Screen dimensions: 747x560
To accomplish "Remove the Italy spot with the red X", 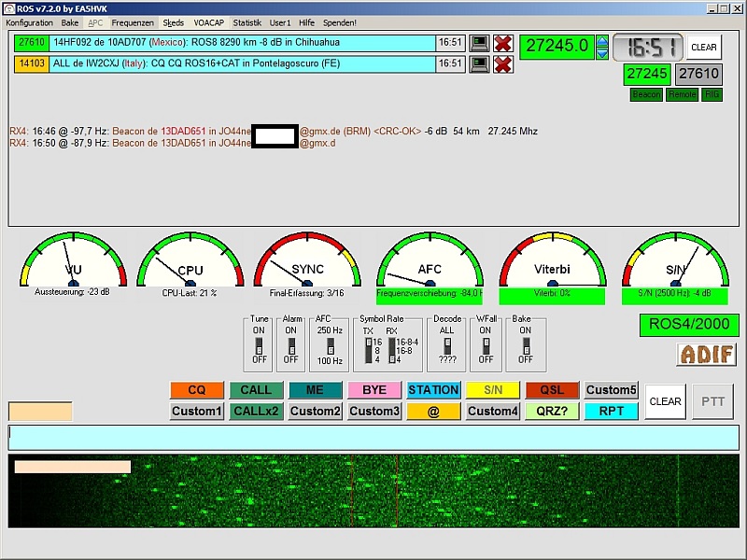I will click(x=503, y=63).
